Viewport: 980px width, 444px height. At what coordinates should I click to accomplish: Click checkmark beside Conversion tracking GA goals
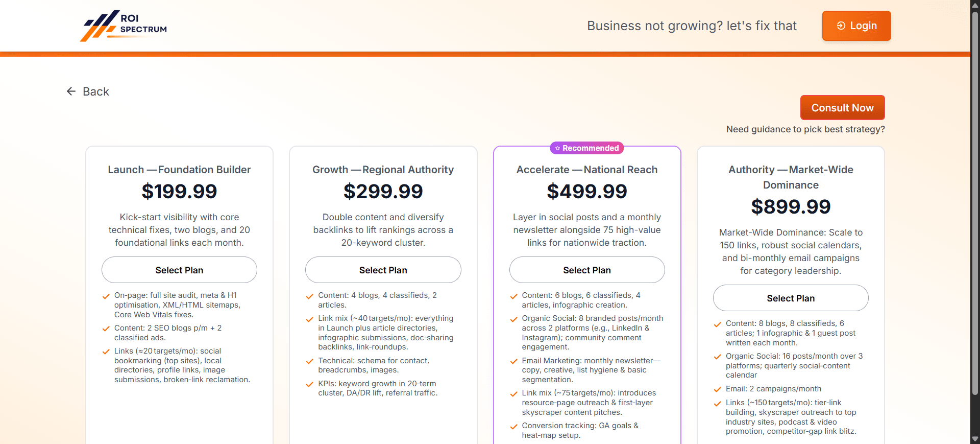click(x=514, y=427)
